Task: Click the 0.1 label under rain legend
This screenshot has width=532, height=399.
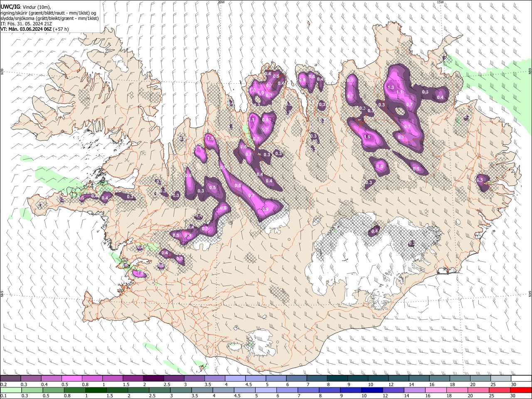Action: (3, 396)
